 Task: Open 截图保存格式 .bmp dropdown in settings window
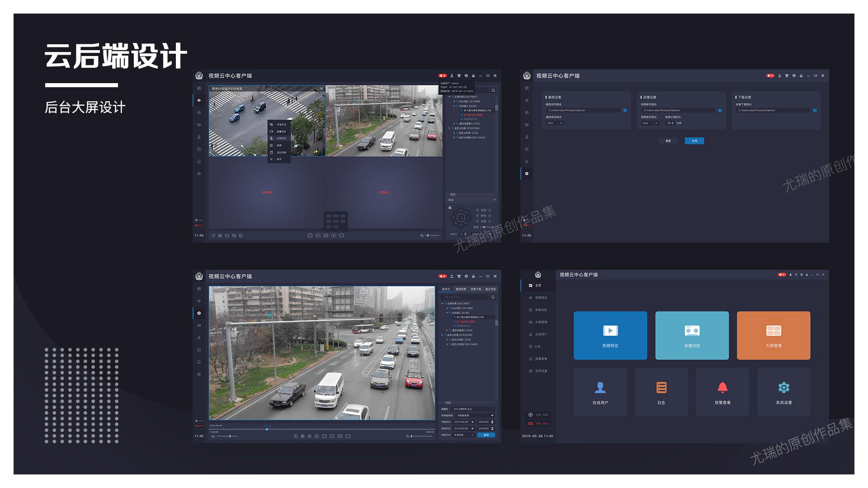555,123
